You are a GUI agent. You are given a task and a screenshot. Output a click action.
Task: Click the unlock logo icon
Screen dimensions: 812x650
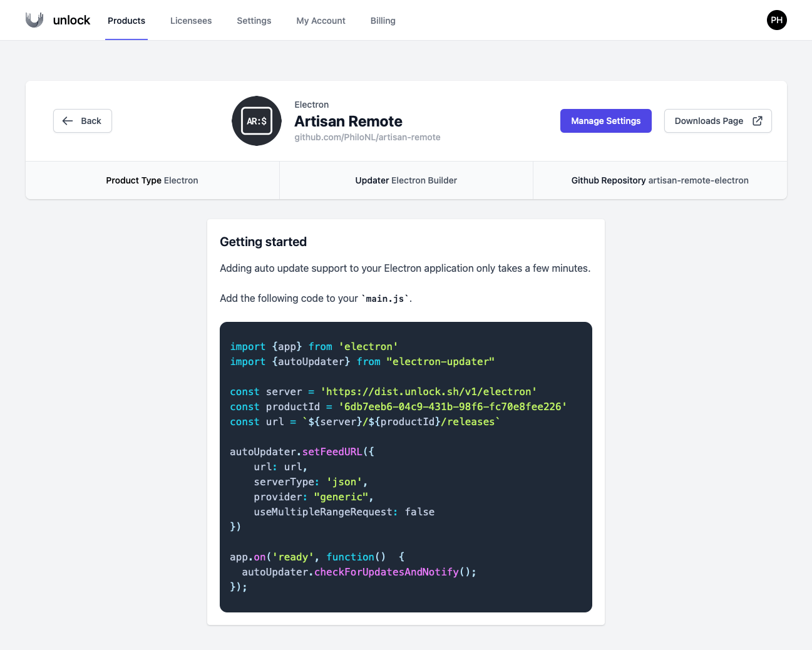(x=34, y=20)
